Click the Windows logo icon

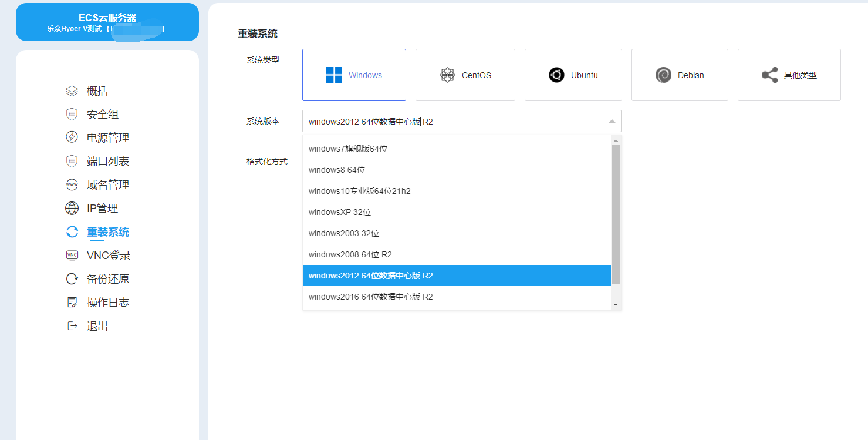(x=334, y=75)
